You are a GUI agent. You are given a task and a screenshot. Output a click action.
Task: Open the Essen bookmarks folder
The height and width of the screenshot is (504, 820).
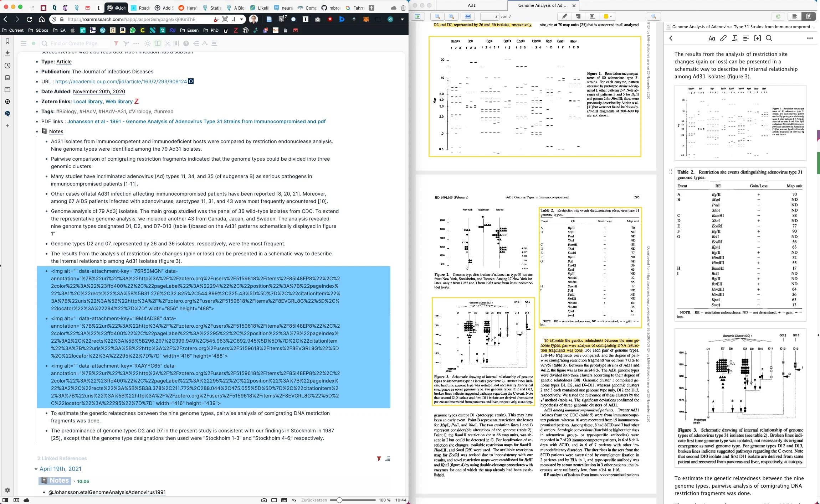click(190, 30)
